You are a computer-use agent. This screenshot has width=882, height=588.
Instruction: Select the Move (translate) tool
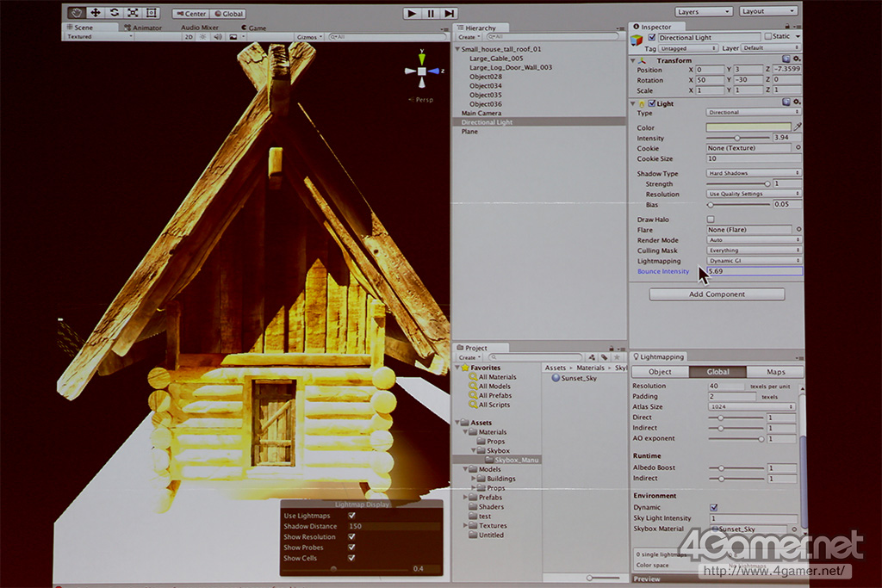(96, 13)
